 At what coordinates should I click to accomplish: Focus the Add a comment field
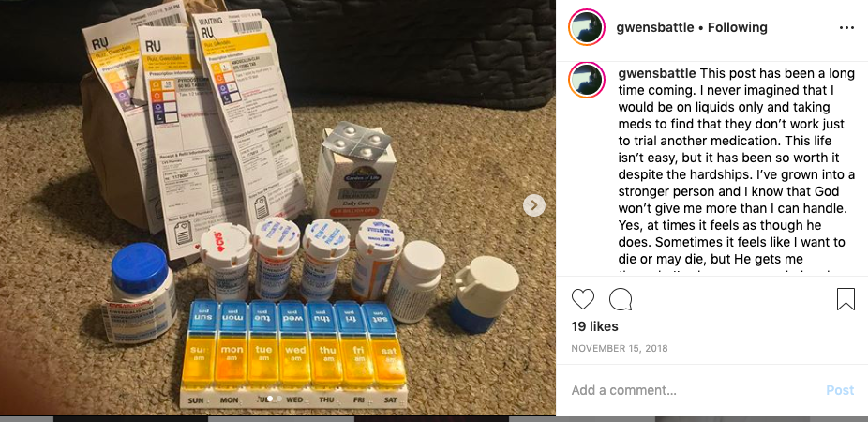pyautogui.click(x=692, y=390)
